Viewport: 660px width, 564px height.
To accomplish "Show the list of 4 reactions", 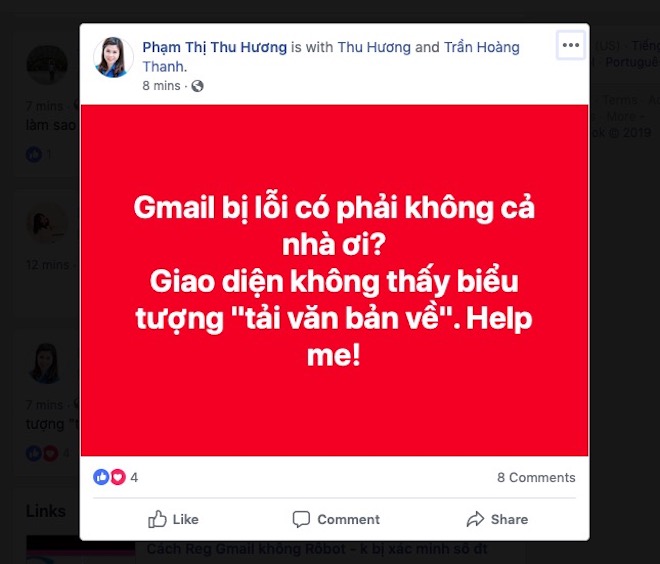I will pos(134,477).
